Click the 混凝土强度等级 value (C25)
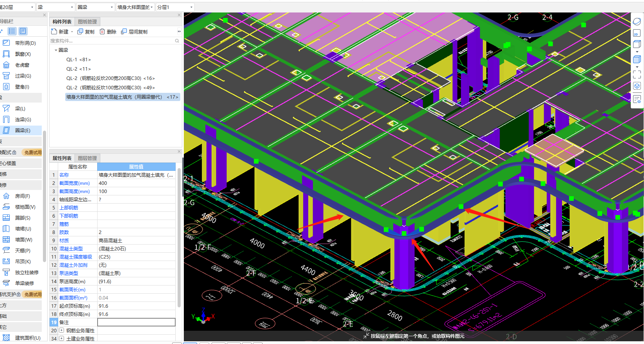644x344 pixels. [x=136, y=257]
